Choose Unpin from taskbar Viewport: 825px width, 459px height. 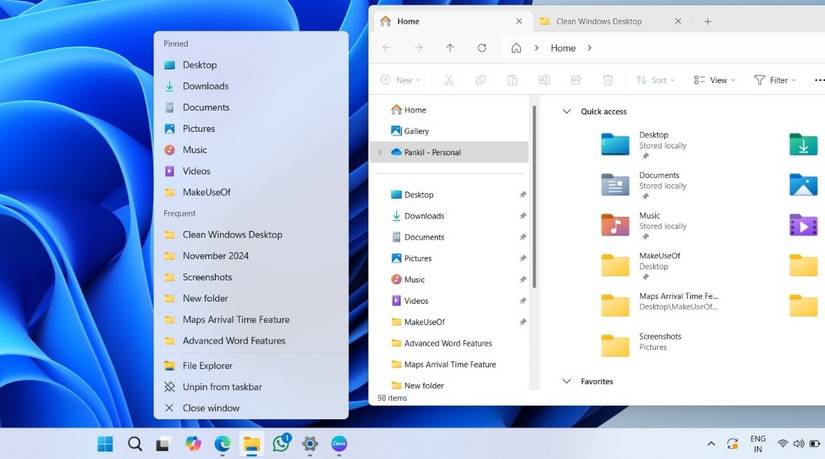coord(251,387)
